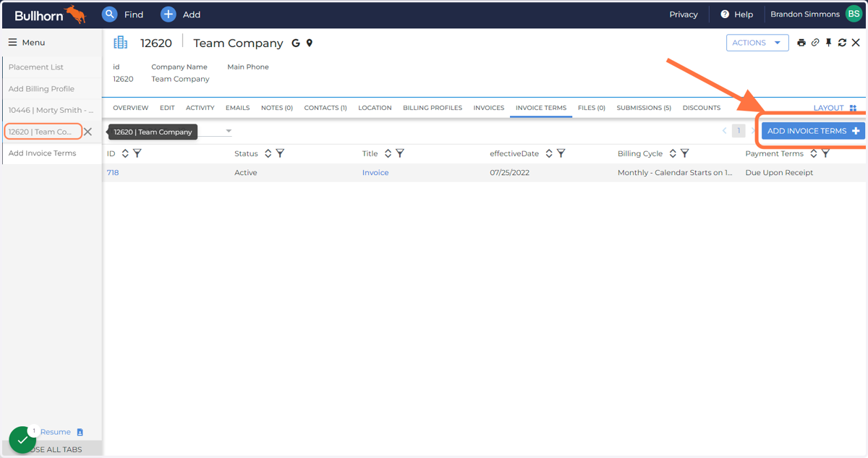The height and width of the screenshot is (458, 868).
Task: Click the LAYOUT link
Action: (x=828, y=108)
